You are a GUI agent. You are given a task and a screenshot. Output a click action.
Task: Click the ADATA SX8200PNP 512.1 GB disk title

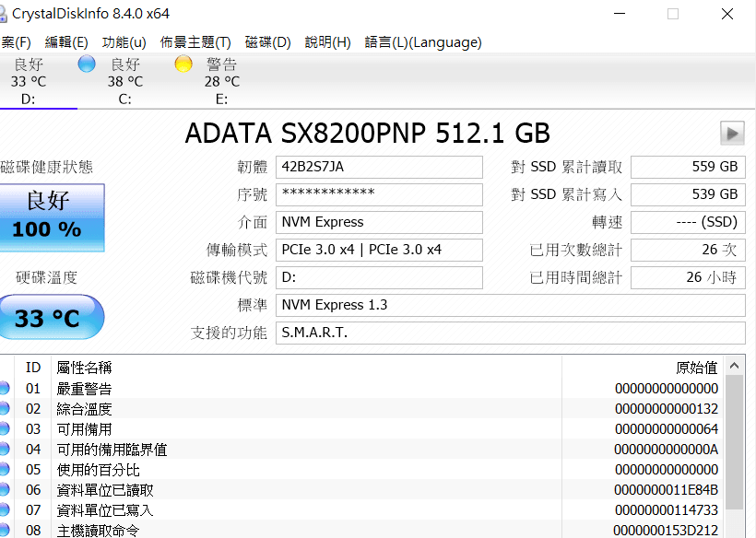pyautogui.click(x=367, y=134)
